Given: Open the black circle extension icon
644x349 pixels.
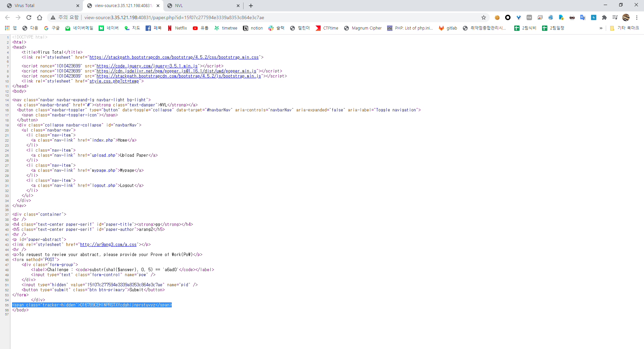Looking at the screenshot, I should pyautogui.click(x=508, y=17).
